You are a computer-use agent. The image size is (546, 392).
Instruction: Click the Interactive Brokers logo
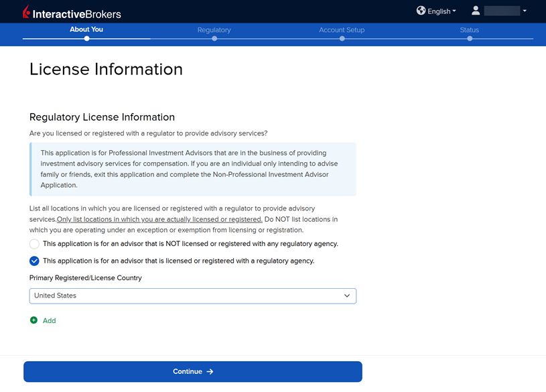click(x=72, y=13)
